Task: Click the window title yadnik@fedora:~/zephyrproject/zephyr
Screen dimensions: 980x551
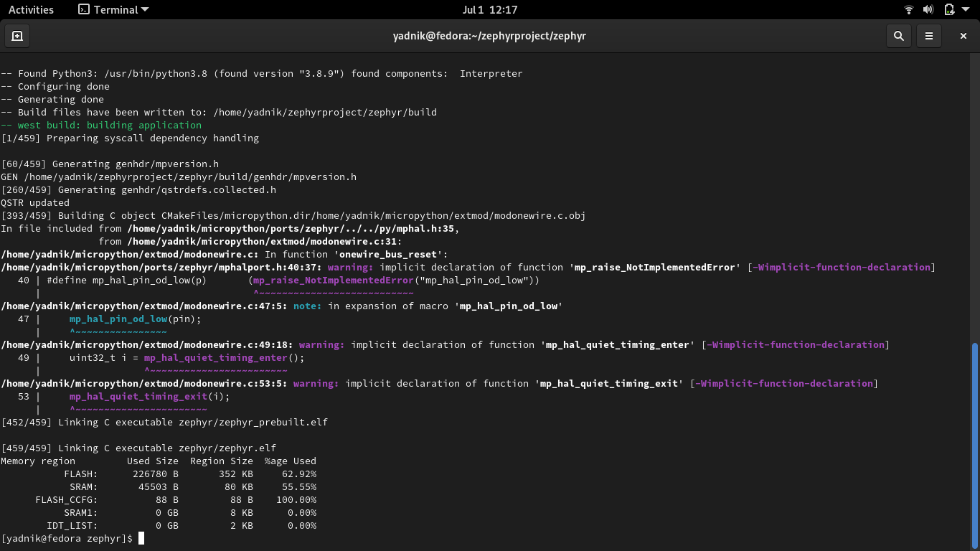Action: click(x=489, y=35)
